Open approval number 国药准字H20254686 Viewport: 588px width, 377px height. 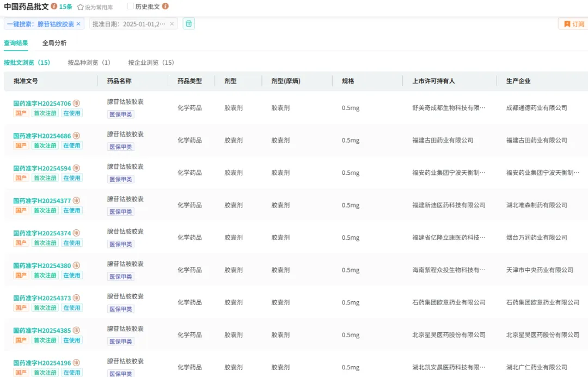pos(42,136)
